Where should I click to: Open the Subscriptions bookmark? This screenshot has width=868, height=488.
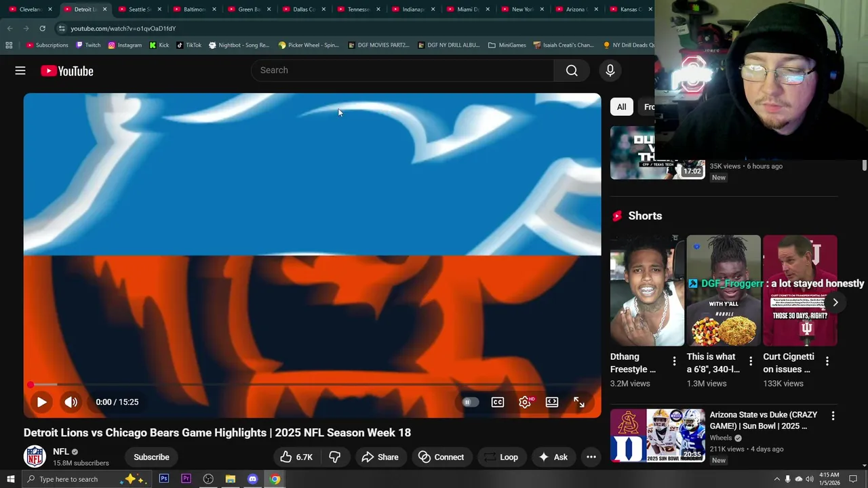click(x=47, y=45)
